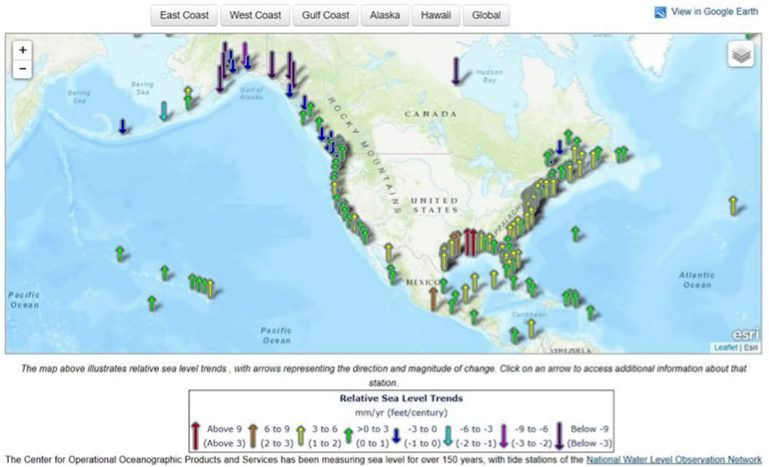Click the teal arrow southwest of Alaska
769x467 pixels.
click(165, 110)
